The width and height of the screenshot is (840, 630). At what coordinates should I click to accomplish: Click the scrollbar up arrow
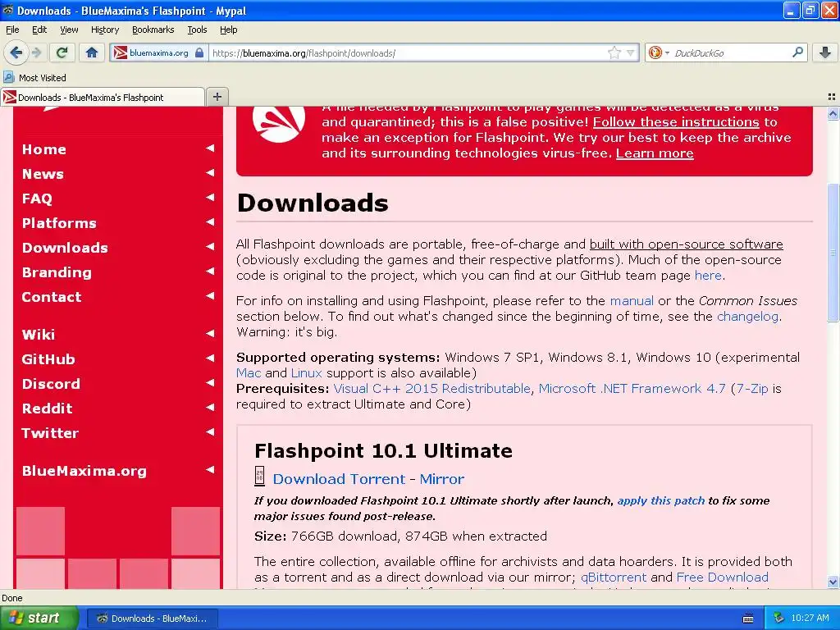(x=833, y=113)
